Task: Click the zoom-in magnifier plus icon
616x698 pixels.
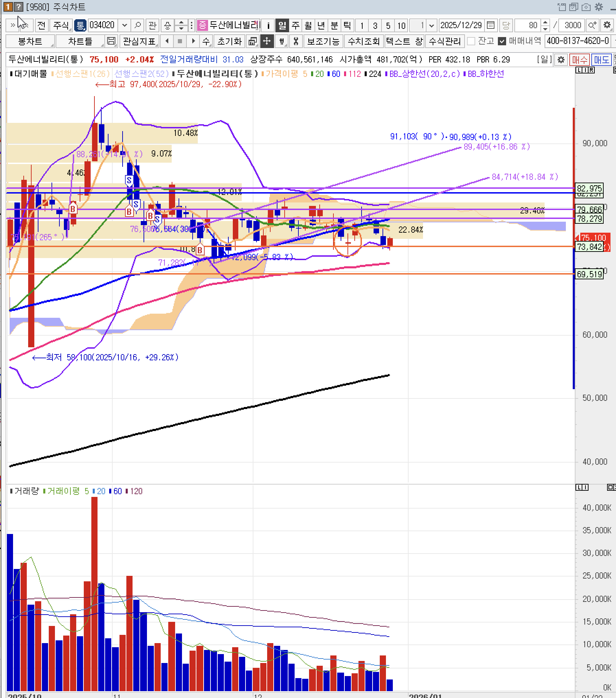Action: point(592,25)
